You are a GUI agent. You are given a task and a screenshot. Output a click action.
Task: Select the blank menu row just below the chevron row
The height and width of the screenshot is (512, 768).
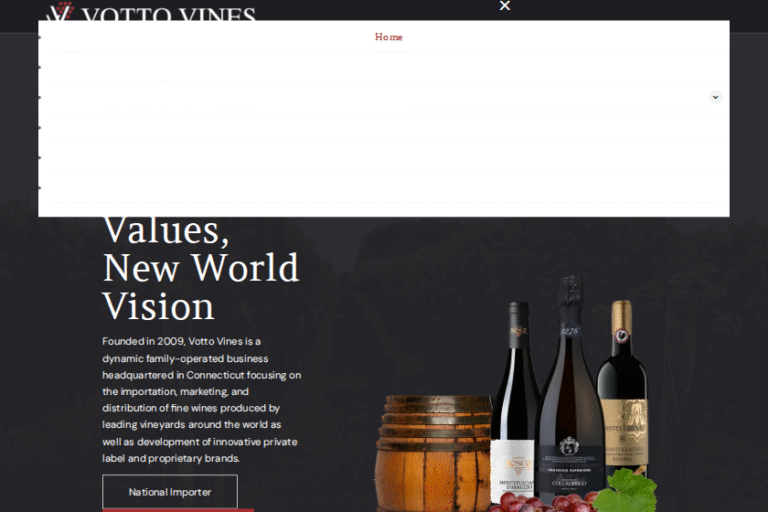[389, 127]
